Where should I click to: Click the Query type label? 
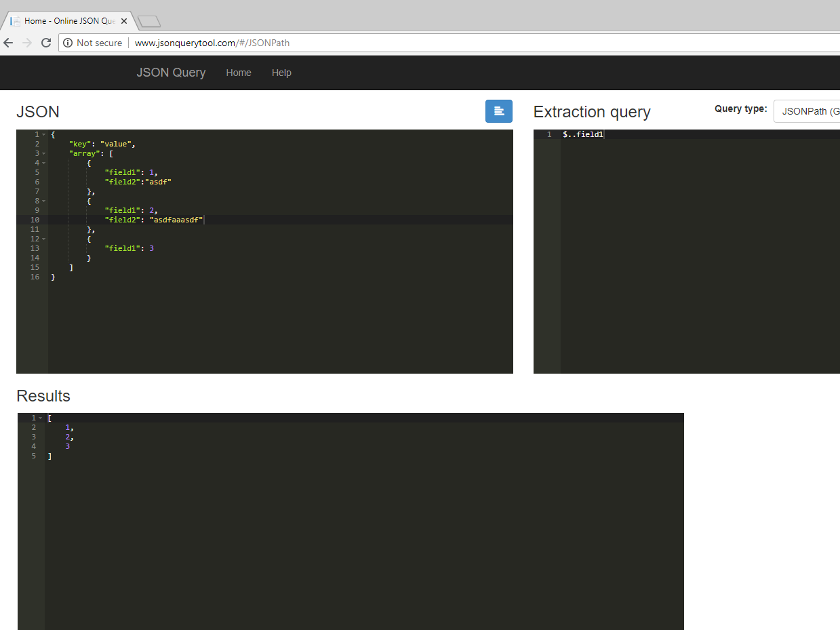pyautogui.click(x=741, y=109)
